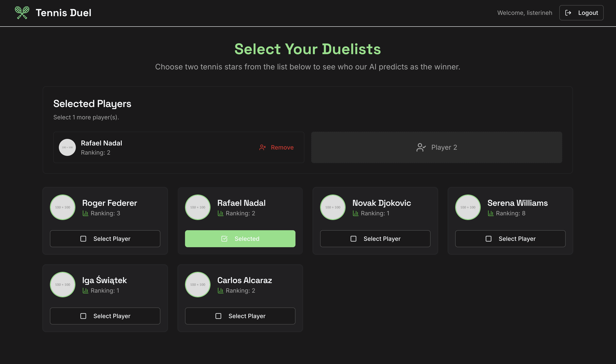Viewport: 616px width, 364px height.
Task: Click the Iga Świątek name text
Action: 105,280
